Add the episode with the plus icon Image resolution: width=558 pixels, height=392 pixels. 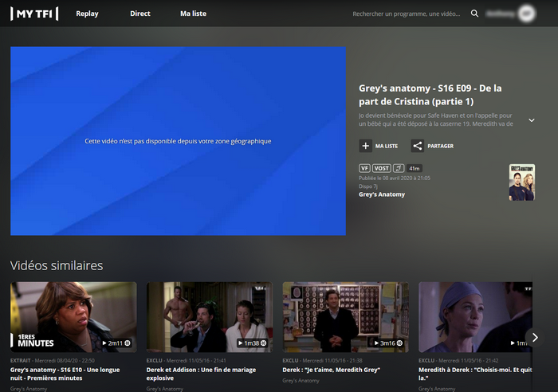[365, 146]
